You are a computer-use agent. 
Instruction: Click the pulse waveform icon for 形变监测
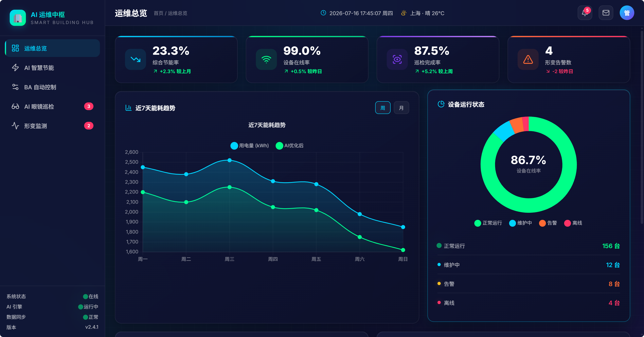(15, 126)
